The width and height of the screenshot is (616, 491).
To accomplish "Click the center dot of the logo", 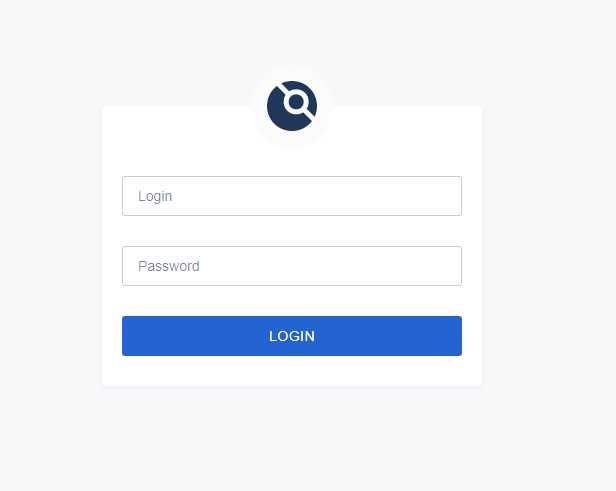I will (x=296, y=102).
